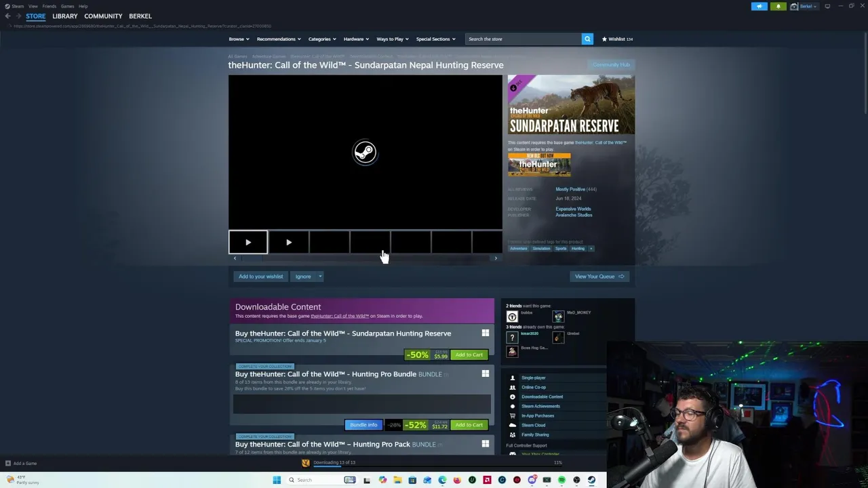Click the Downloadable Content feature icon

pos(512,396)
